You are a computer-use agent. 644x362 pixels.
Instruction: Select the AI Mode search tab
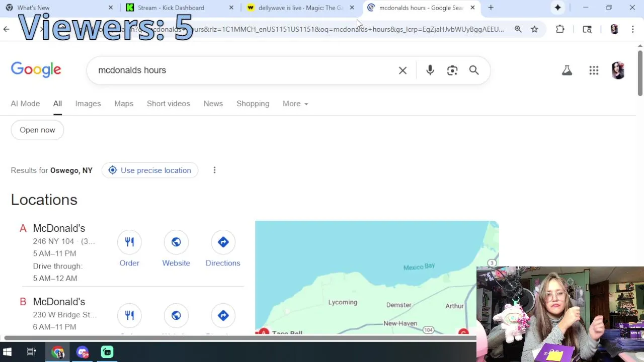(25, 104)
